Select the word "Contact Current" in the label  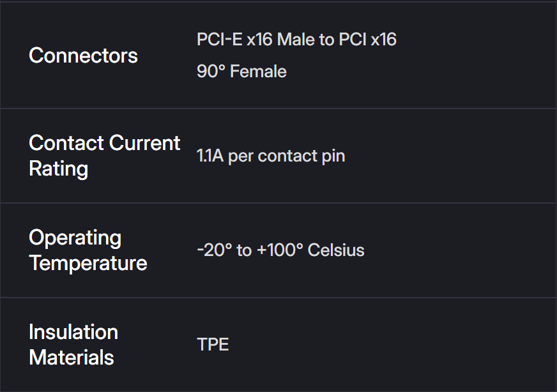(104, 143)
